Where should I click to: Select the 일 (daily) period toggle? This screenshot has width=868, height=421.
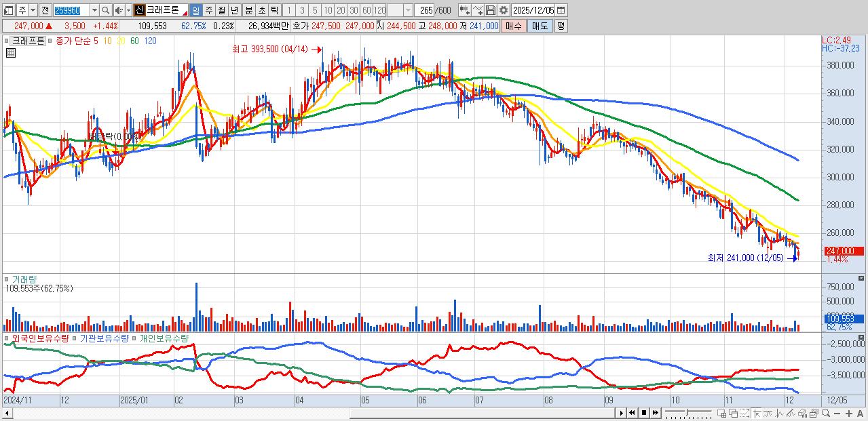pos(195,10)
